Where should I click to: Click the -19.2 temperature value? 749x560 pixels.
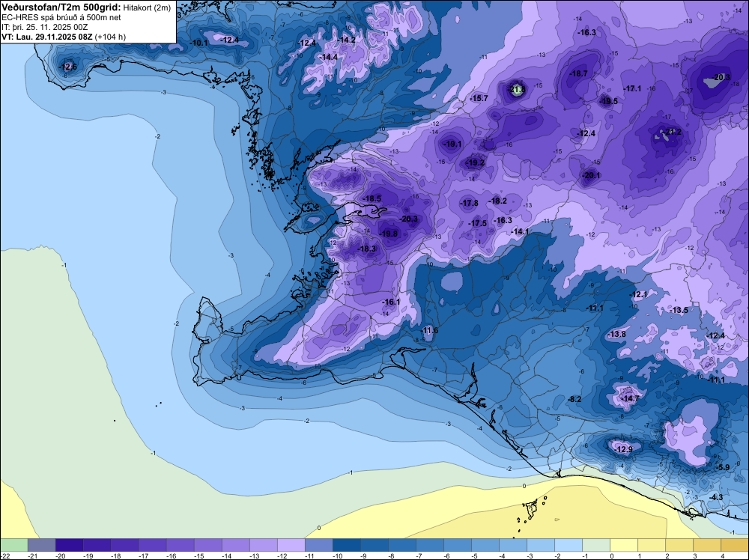tap(476, 162)
